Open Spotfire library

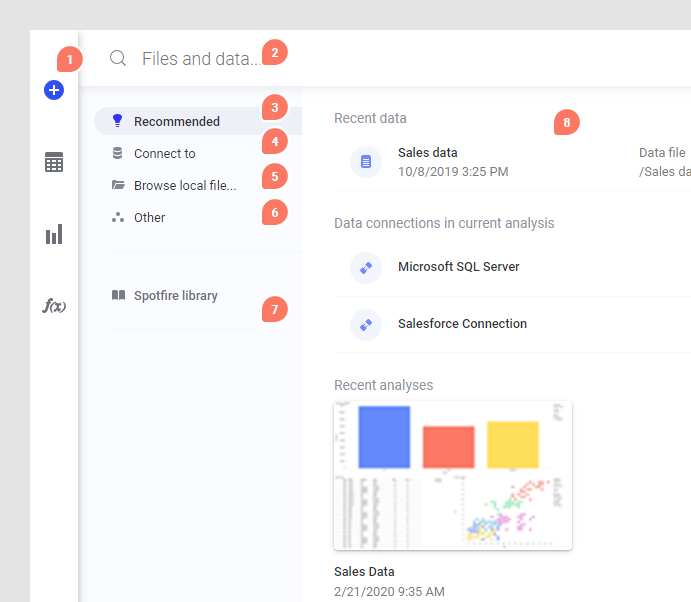pyautogui.click(x=176, y=296)
